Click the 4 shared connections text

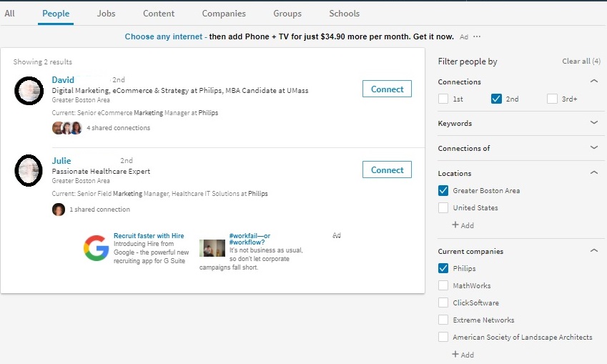point(119,128)
